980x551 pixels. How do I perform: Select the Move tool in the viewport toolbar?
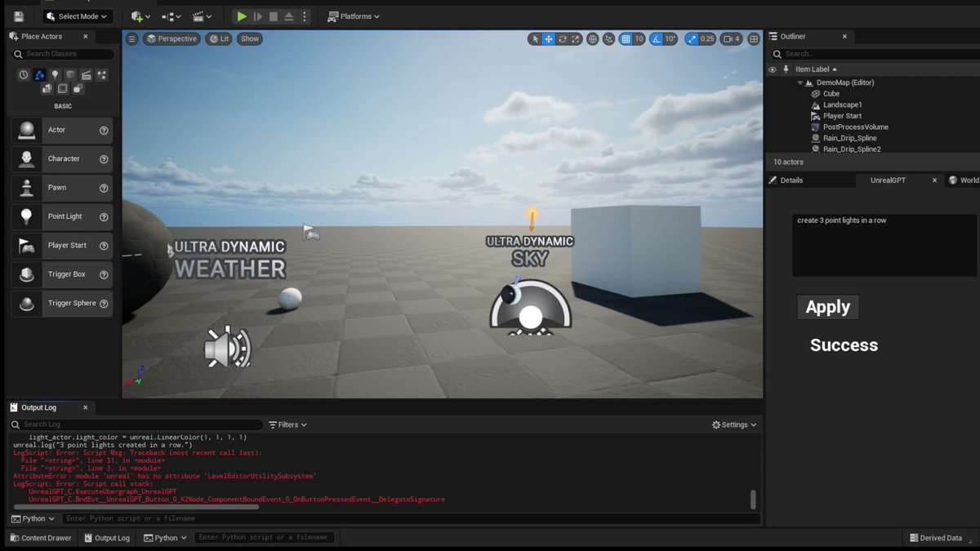coord(548,38)
